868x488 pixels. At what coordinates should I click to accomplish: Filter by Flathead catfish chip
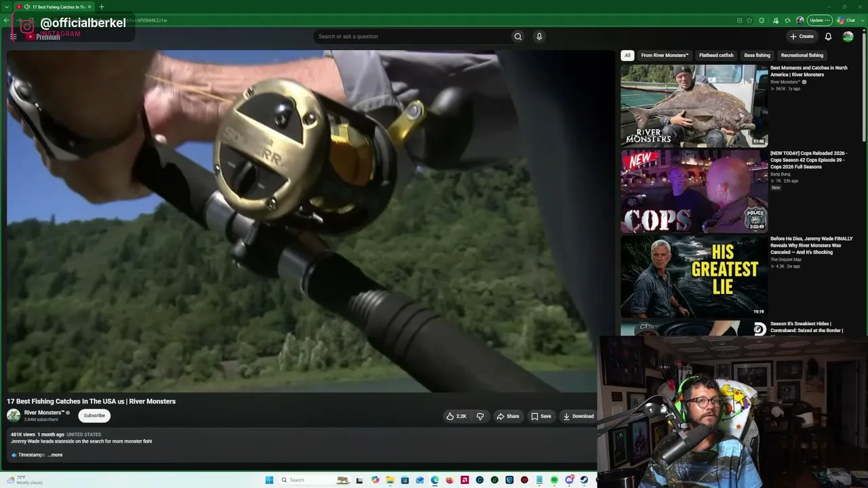tap(716, 56)
